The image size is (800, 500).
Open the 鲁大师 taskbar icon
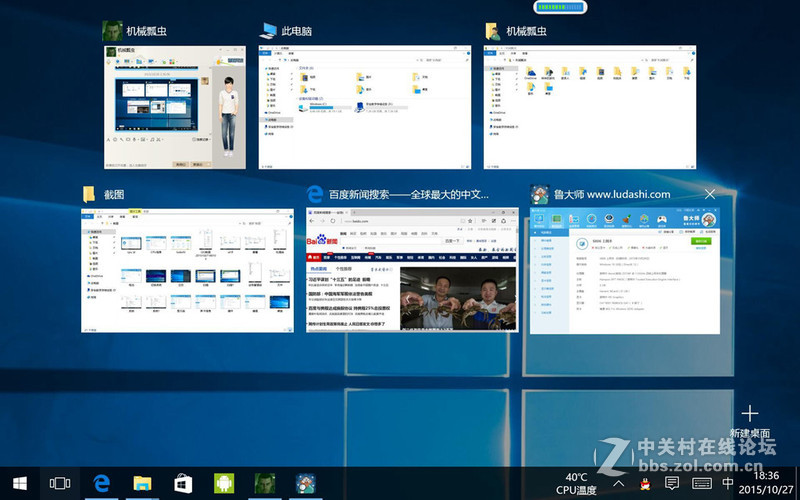306,483
